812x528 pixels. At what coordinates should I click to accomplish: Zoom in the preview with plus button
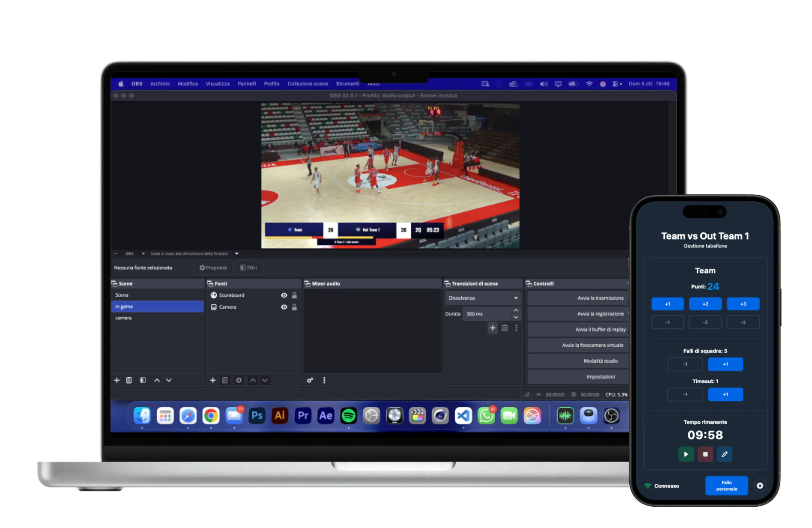click(143, 253)
